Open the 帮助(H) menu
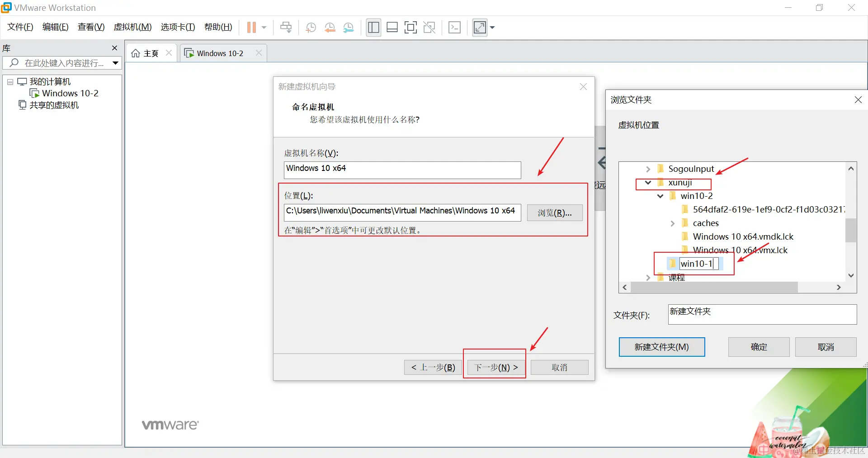Screen dimensions: 868x458 click(218, 27)
